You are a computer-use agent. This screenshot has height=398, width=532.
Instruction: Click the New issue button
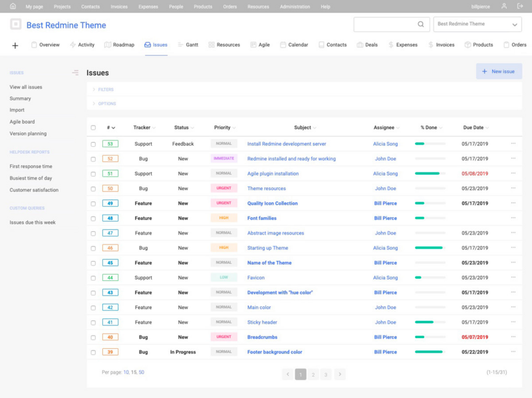[499, 71]
